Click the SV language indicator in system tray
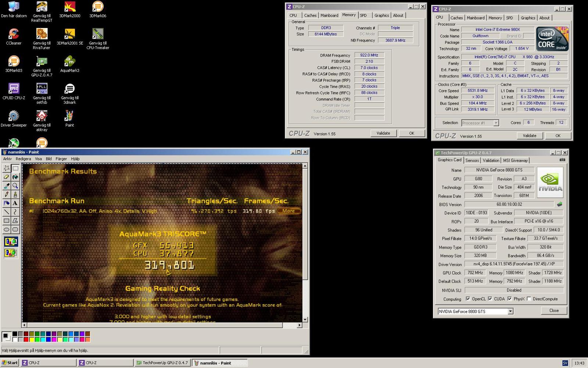 [565, 363]
